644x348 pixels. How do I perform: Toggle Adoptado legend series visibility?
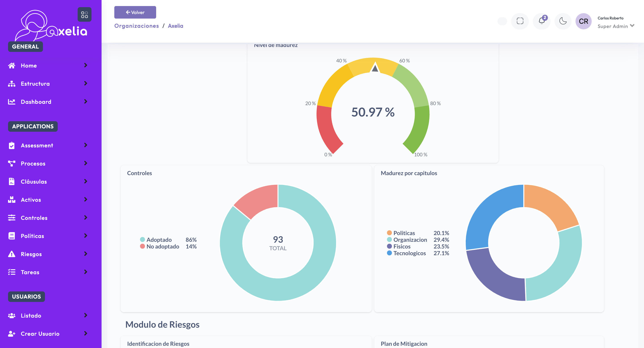(x=159, y=240)
